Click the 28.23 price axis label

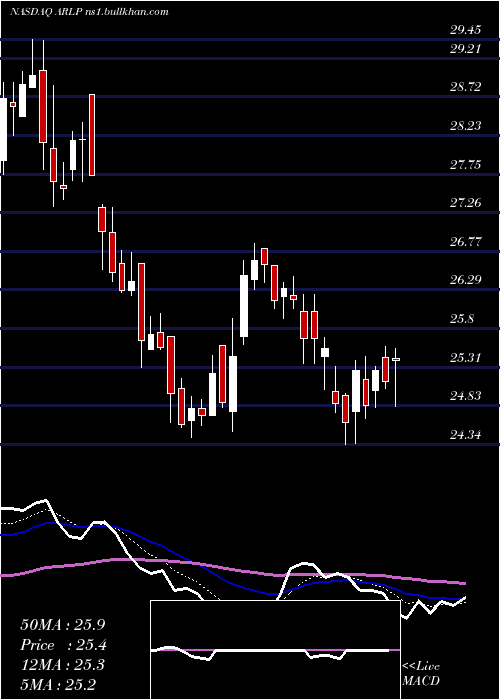pos(466,125)
